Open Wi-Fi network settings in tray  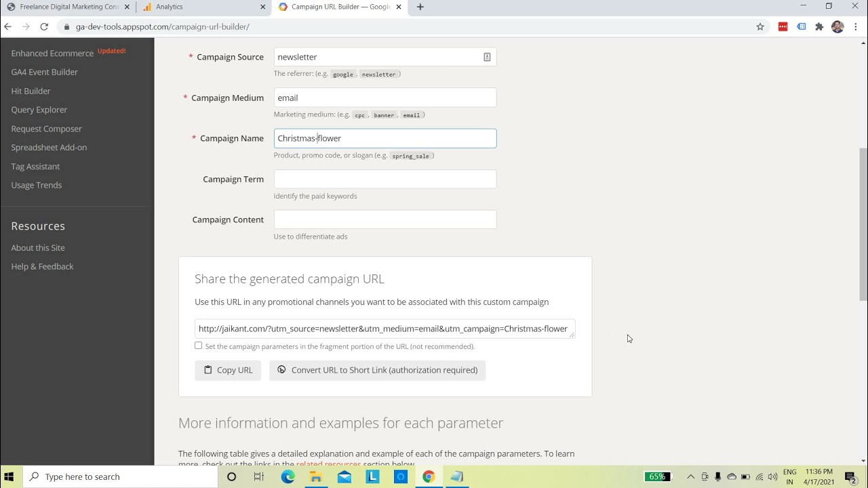tap(759, 476)
